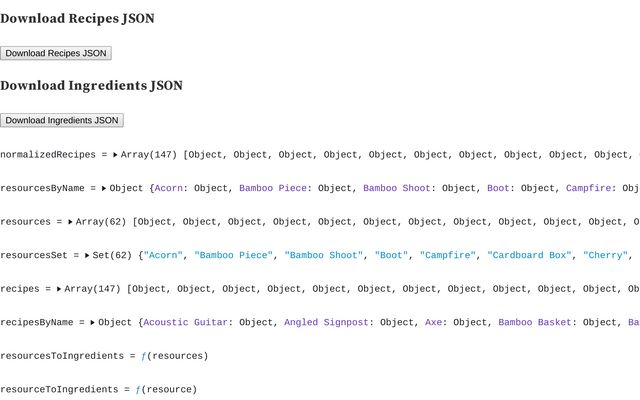Click the Download Ingredients JSON heading
This screenshot has width=640, height=400.
click(91, 86)
